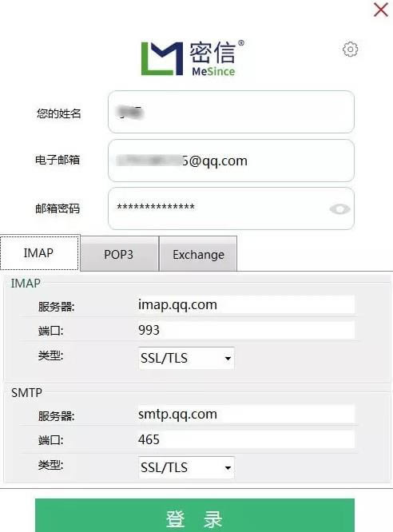Expand the SMTP type SSL/TLS dropdown
This screenshot has height=532, width=393.
(186, 467)
